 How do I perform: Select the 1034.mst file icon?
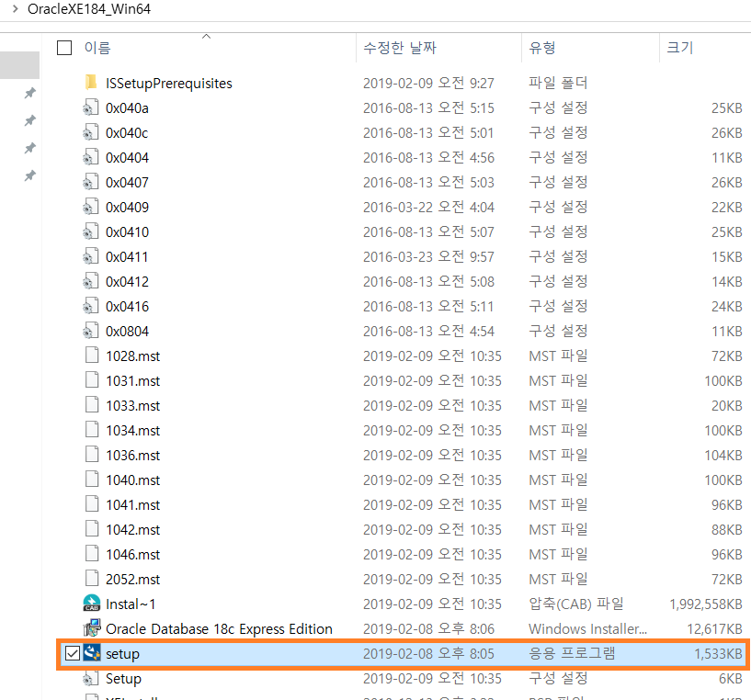pos(92,430)
